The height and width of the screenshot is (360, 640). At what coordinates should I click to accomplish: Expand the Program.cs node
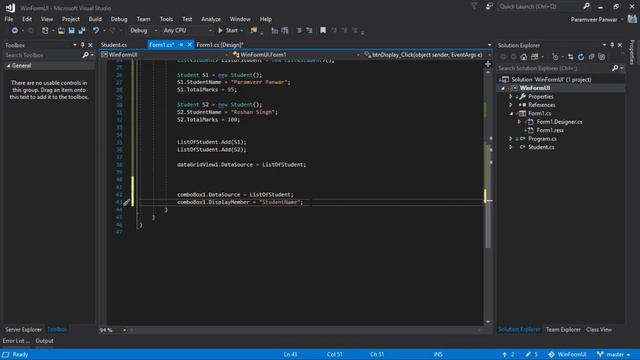click(x=511, y=139)
